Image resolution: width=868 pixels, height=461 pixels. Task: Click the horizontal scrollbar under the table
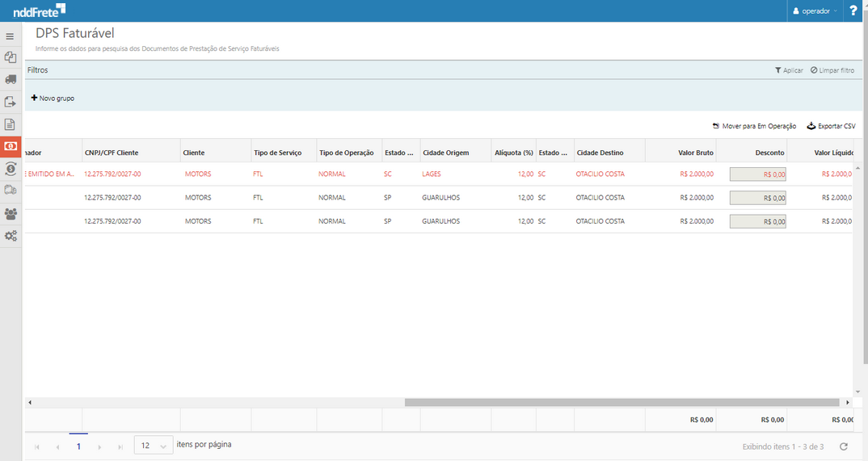[622, 402]
